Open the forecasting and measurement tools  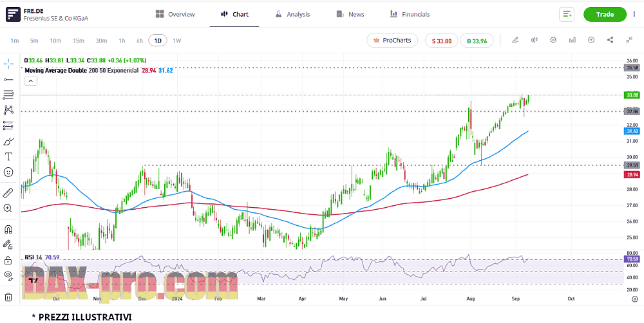point(8,125)
